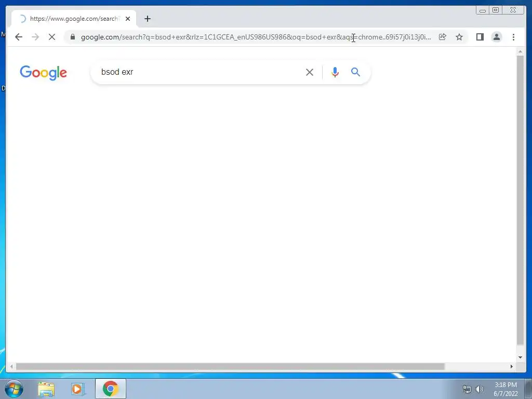The width and height of the screenshot is (532, 399).
Task: Go to Google home via logo
Action: 44,72
